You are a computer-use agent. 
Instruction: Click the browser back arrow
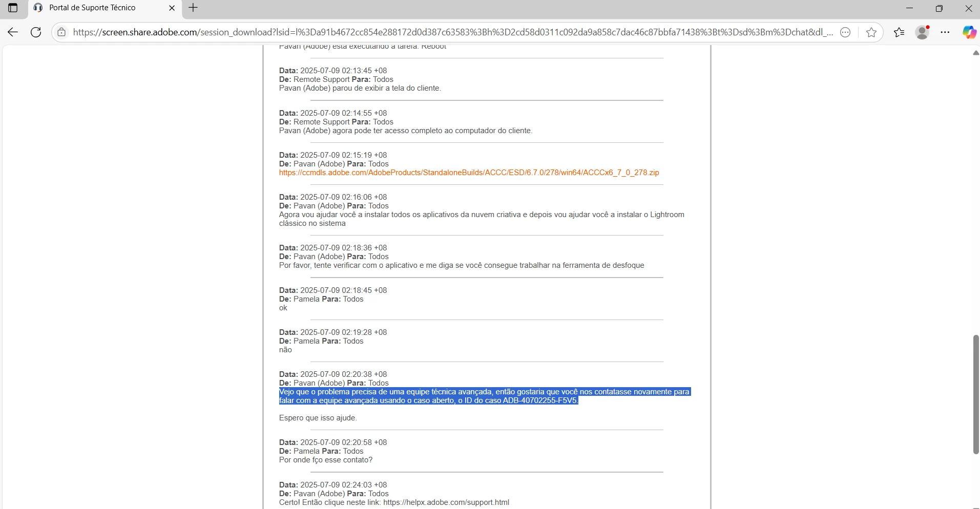13,32
